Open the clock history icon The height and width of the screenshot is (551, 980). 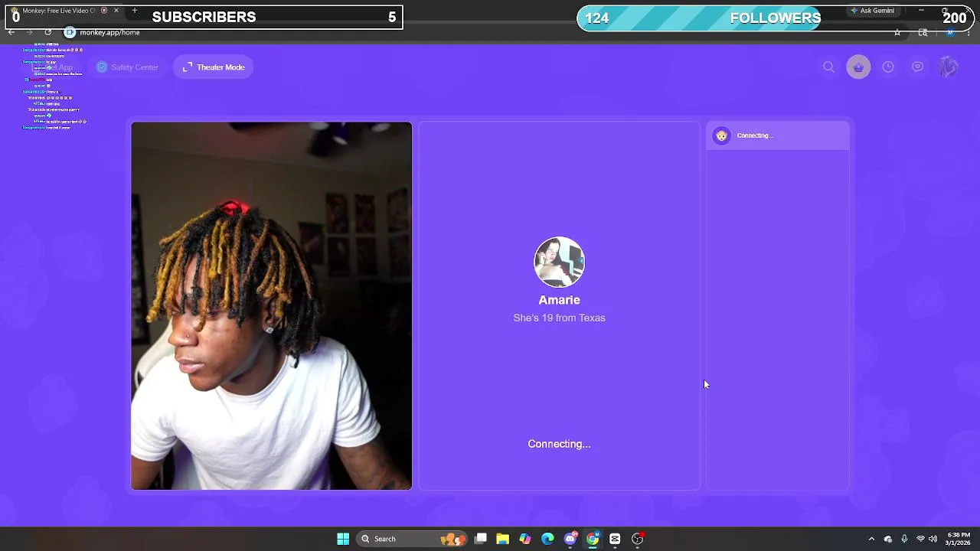click(888, 67)
